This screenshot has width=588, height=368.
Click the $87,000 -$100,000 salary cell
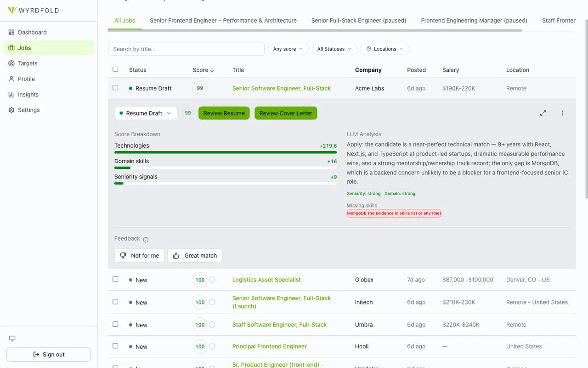[468, 280]
